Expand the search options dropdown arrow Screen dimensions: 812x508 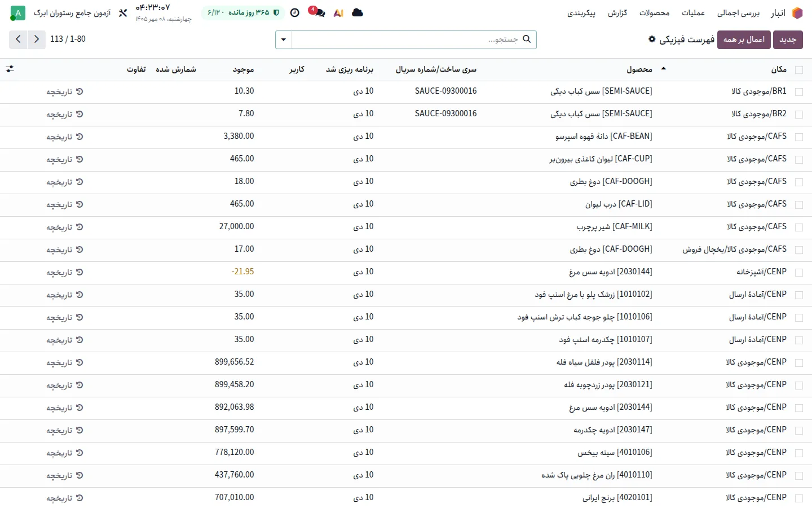point(284,40)
